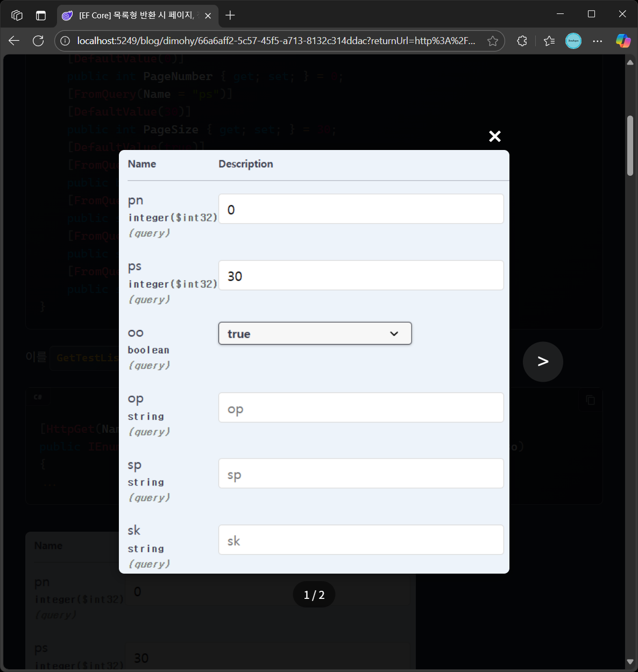Open the Copilot sidebar
Viewport: 638px width, 672px height.
point(623,41)
